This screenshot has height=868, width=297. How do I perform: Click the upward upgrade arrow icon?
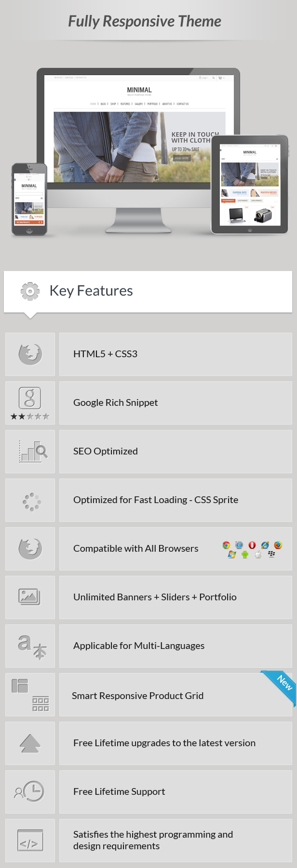(x=30, y=743)
